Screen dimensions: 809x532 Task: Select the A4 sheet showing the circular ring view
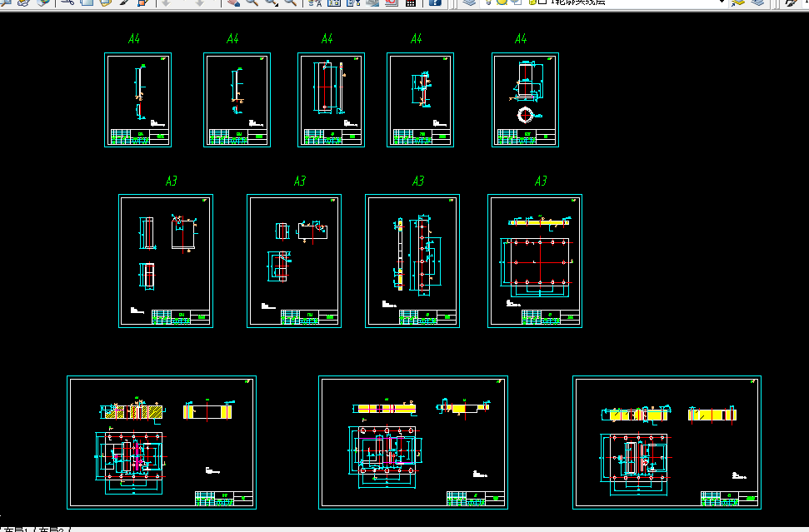(x=525, y=100)
